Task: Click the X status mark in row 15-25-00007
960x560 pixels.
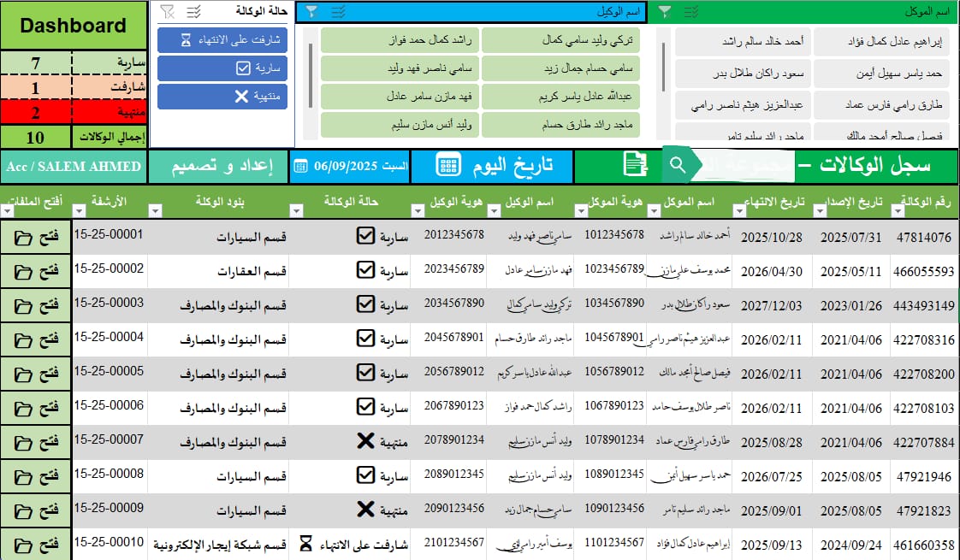Action: point(365,440)
